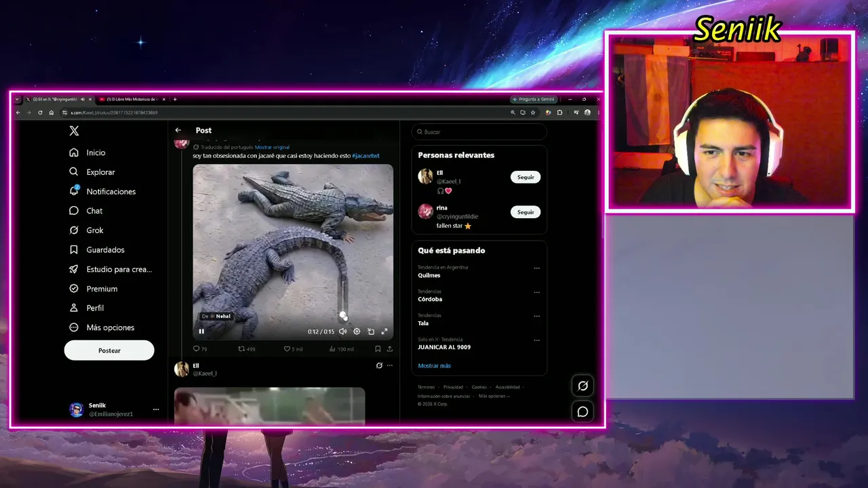
Task: Open video playback settings gear
Action: (x=357, y=331)
